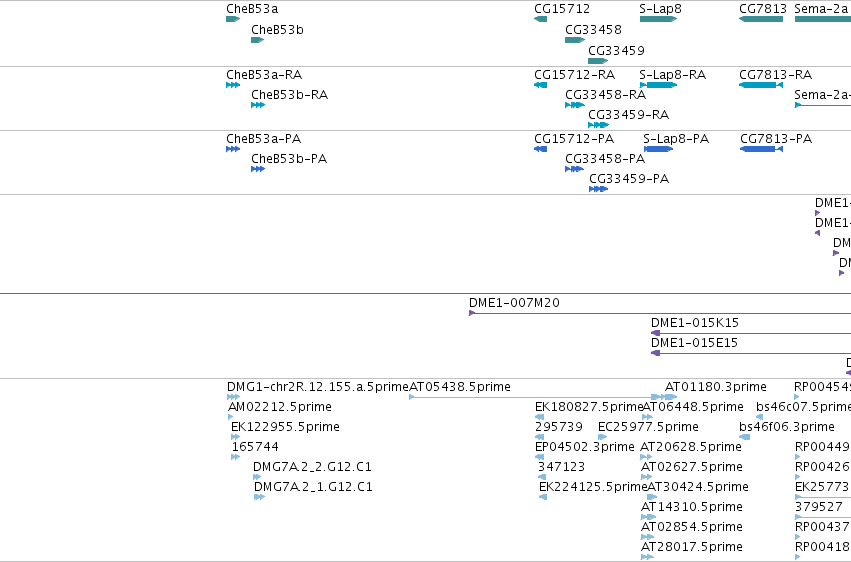Click the CG7813-RA transcript bar
The image size is (851, 562).
click(761, 85)
